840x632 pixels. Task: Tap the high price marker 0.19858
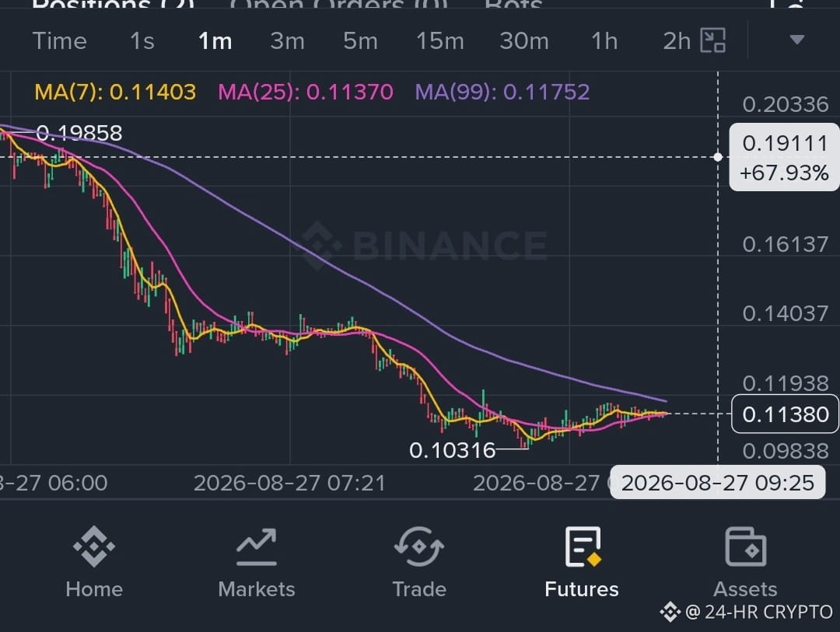pyautogui.click(x=79, y=133)
